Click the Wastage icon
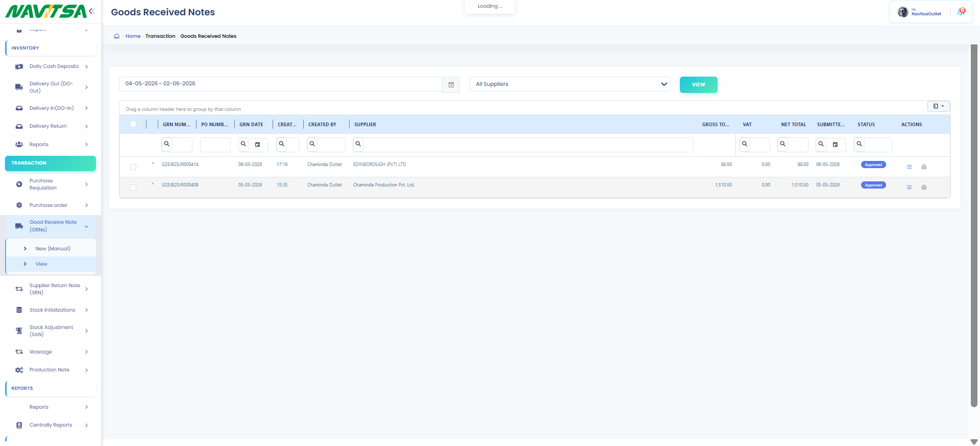Screen dimensions: 980x446 point(19,352)
